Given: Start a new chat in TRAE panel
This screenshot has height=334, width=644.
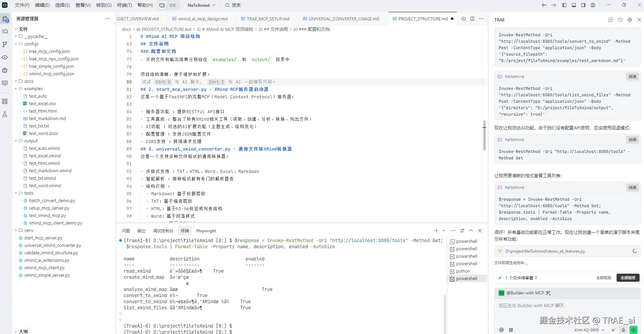Looking at the screenshot, I should [611, 20].
